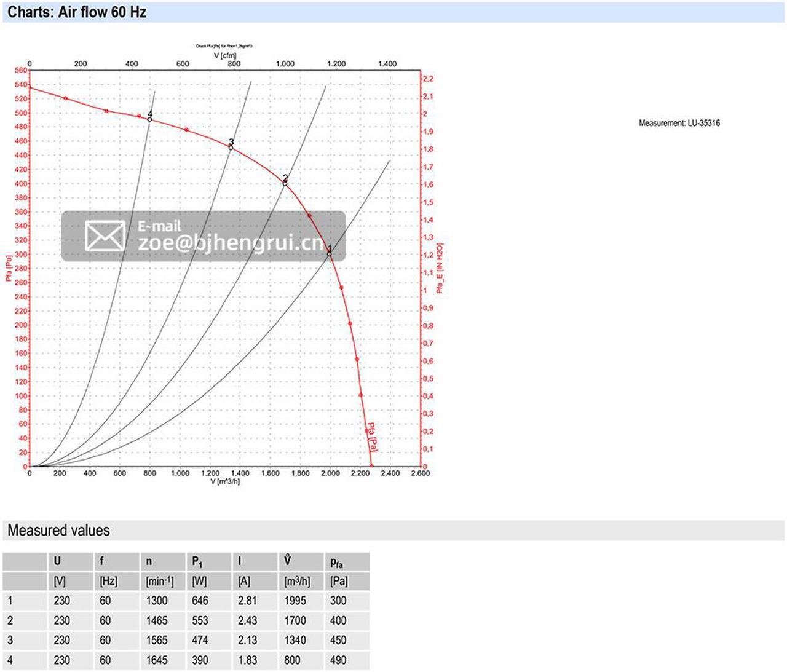Screen dimensions: 787x672
Task: Select table row 1 with 646 W
Action: 186,601
